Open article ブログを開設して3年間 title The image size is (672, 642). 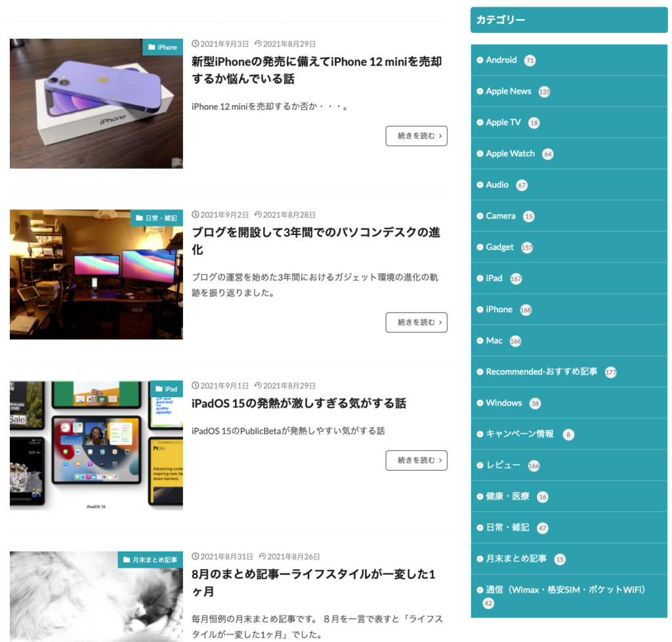click(316, 241)
